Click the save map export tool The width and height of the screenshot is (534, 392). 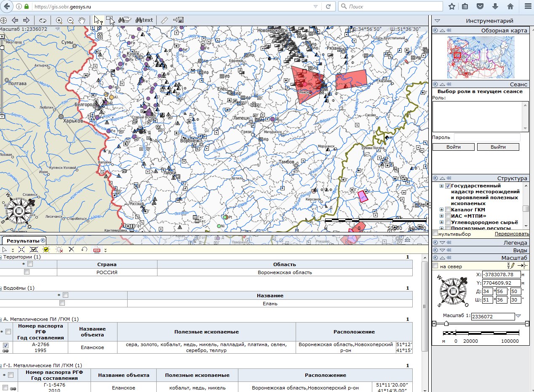(x=178, y=20)
